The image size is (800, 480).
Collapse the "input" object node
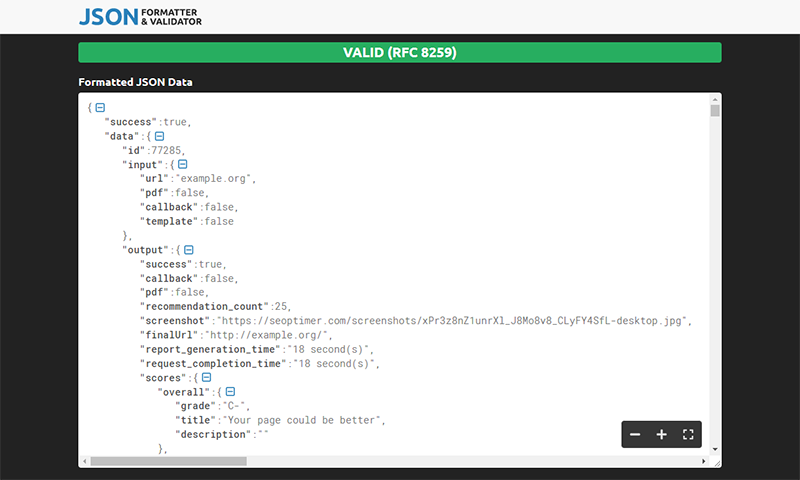tap(182, 164)
